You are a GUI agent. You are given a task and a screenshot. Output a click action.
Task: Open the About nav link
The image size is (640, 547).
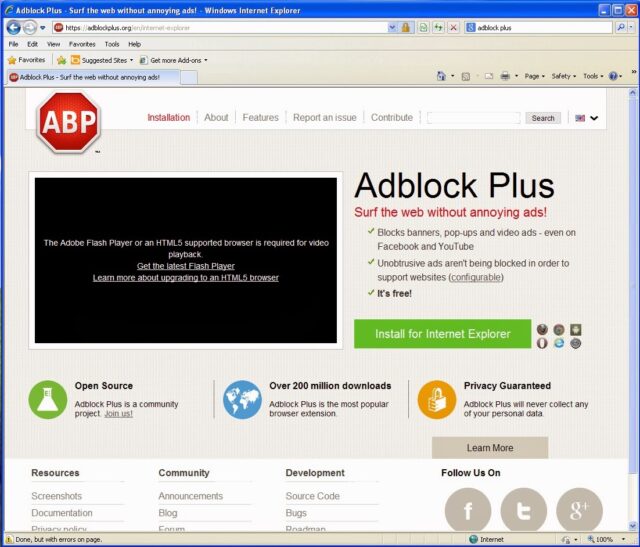(x=216, y=118)
